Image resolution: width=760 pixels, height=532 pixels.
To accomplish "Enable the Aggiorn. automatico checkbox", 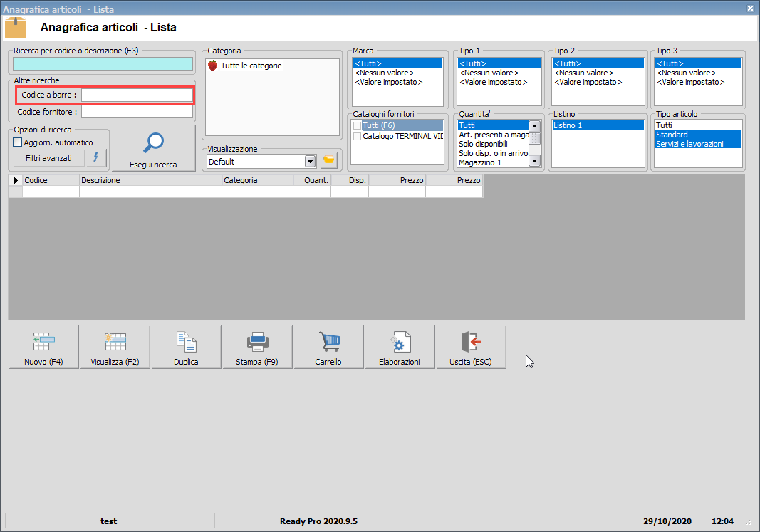I will click(17, 142).
